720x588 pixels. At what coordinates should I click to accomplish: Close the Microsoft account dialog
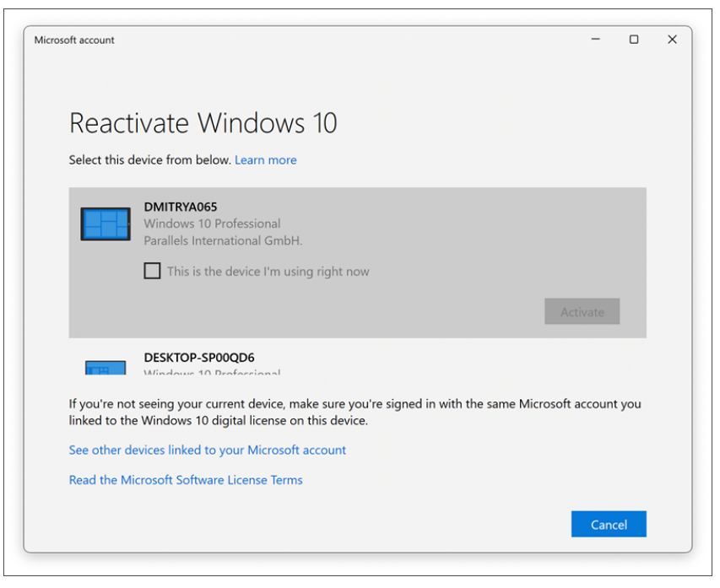pyautogui.click(x=672, y=40)
